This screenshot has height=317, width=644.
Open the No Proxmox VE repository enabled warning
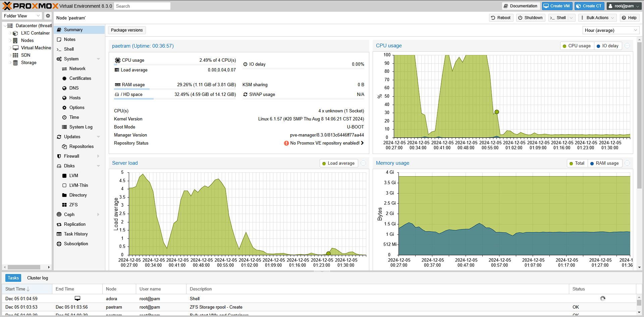pyautogui.click(x=324, y=143)
